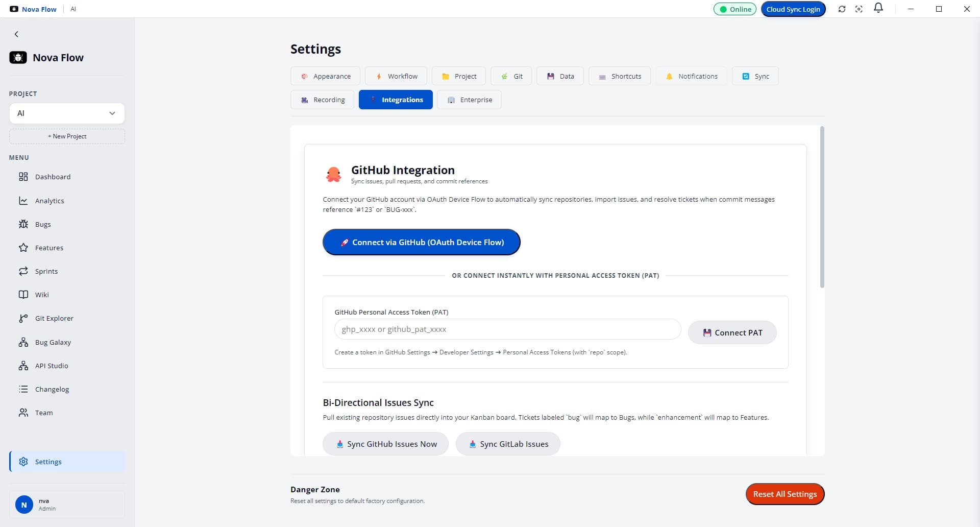Switch to the Shortcuts settings tab

[619, 76]
